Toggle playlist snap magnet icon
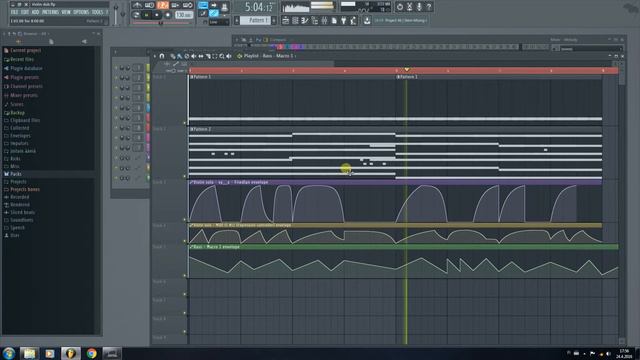Screen dimensions: 640x360 (162, 56)
